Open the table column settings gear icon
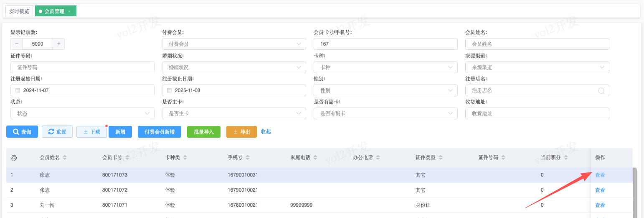The height and width of the screenshot is (218, 644). coord(14,158)
